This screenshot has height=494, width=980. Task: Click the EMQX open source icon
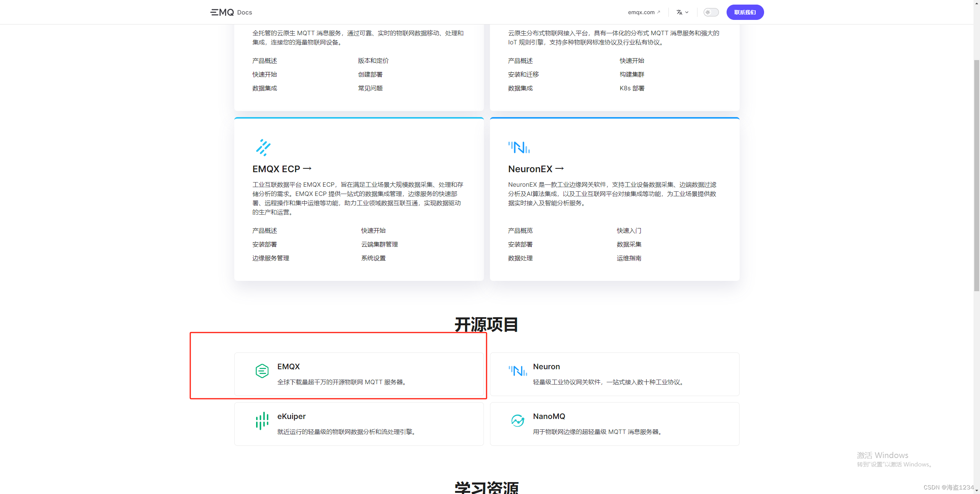pos(262,371)
